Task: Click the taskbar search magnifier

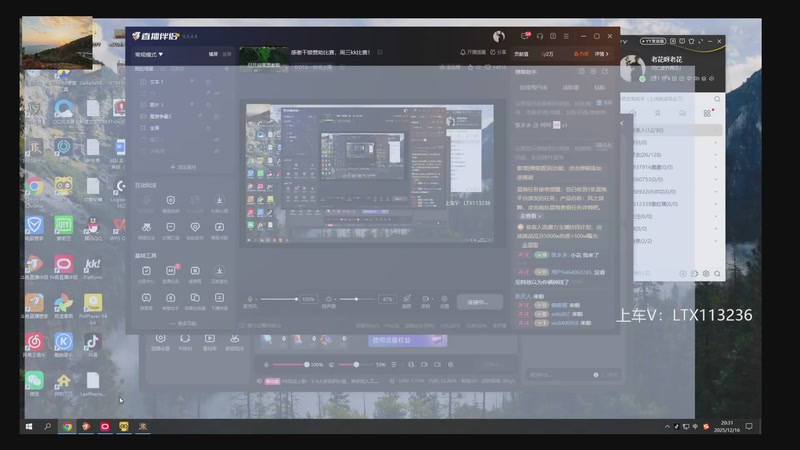Action: (47, 427)
